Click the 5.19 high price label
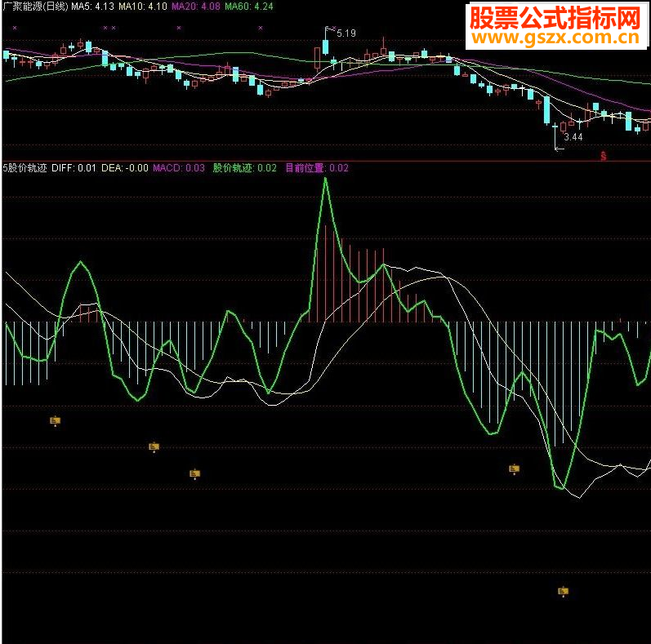The image size is (651, 644). tap(346, 33)
